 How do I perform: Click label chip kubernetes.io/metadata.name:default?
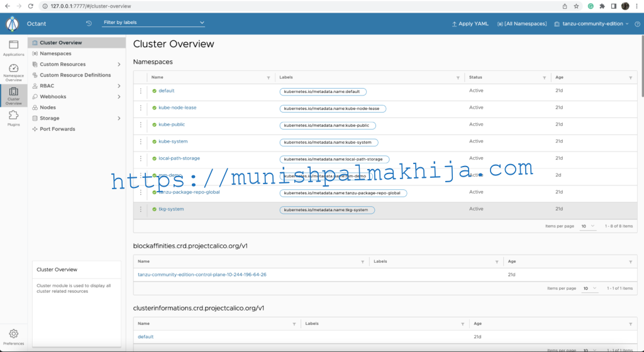[x=323, y=92]
